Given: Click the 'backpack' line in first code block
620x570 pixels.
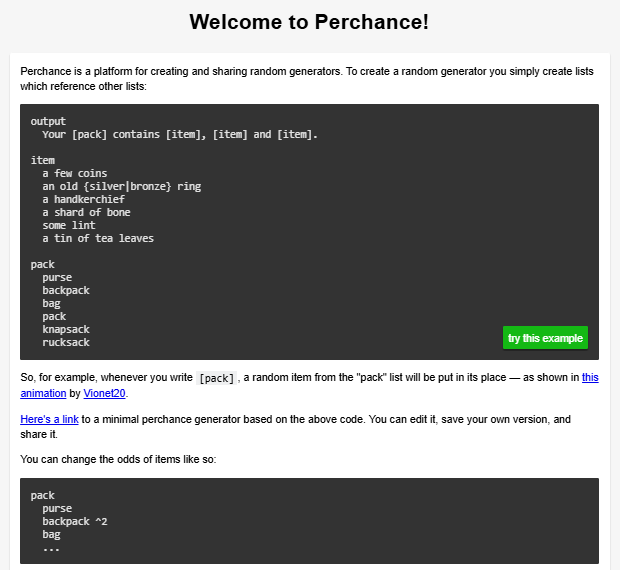Looking at the screenshot, I should (66, 290).
